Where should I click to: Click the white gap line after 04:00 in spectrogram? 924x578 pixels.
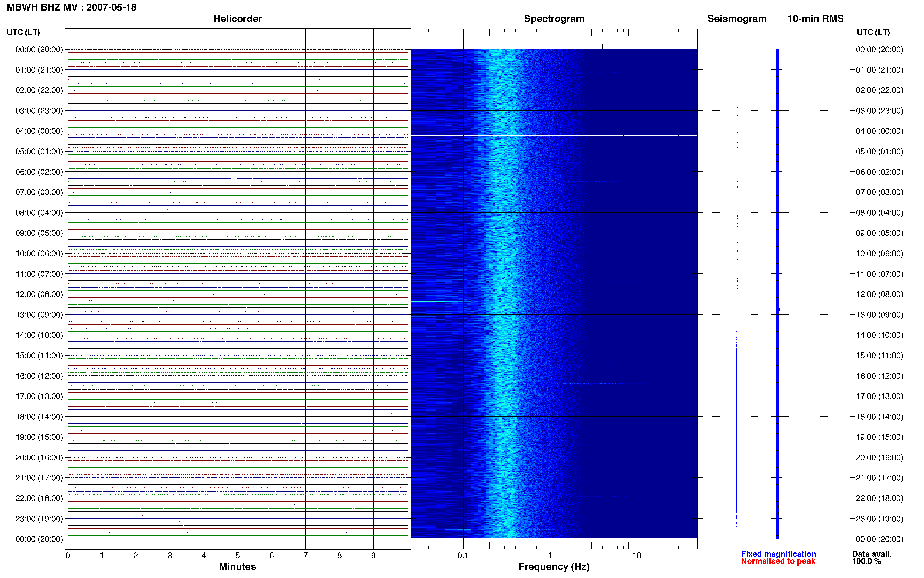(x=554, y=135)
